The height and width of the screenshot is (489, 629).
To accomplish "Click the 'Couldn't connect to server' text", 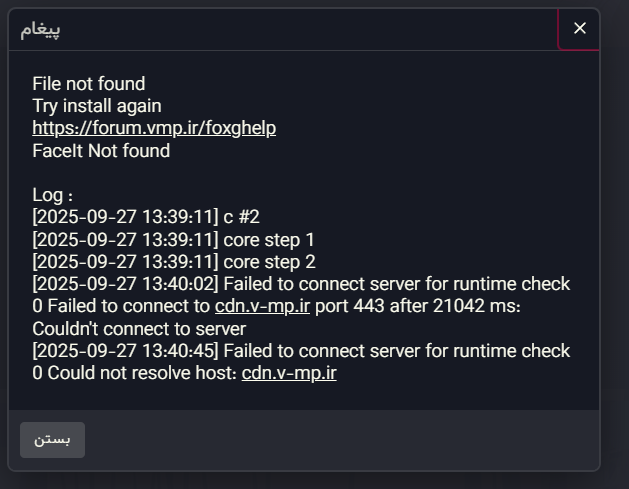I will pyautogui.click(x=139, y=328).
